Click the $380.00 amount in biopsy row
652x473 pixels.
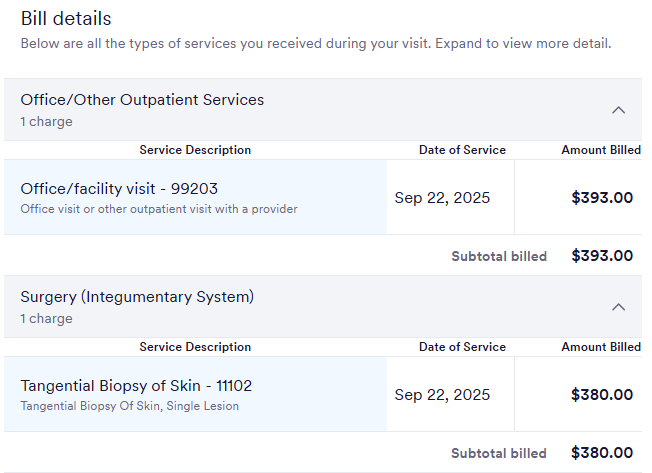click(602, 395)
